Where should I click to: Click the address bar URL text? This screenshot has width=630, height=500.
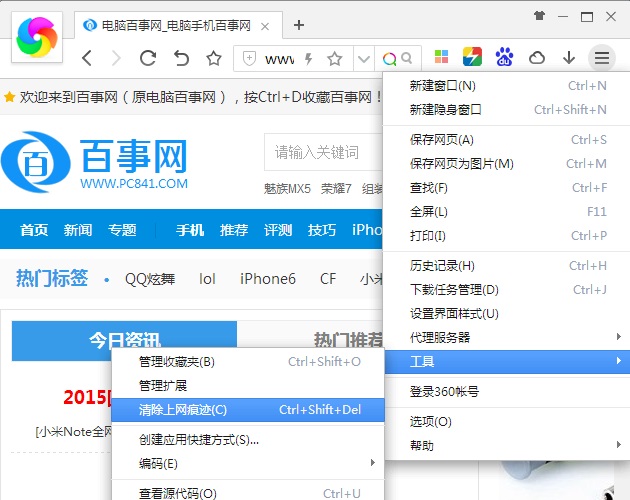click(x=280, y=59)
